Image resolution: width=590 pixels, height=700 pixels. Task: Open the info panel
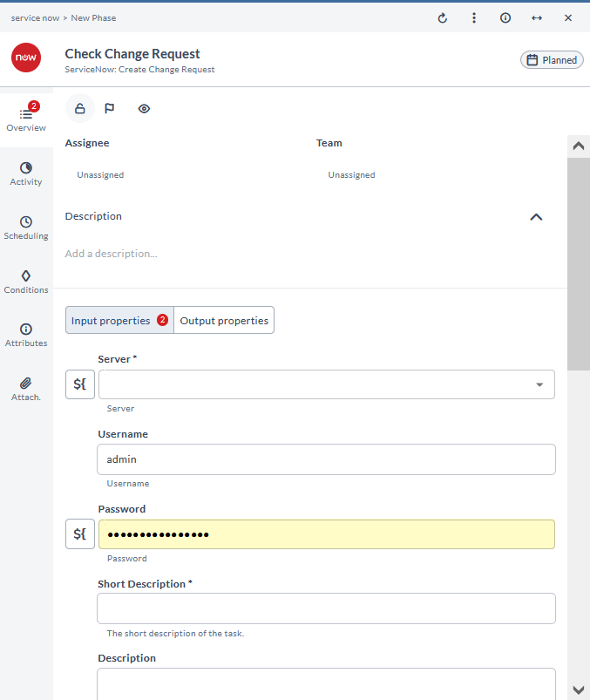coord(505,17)
